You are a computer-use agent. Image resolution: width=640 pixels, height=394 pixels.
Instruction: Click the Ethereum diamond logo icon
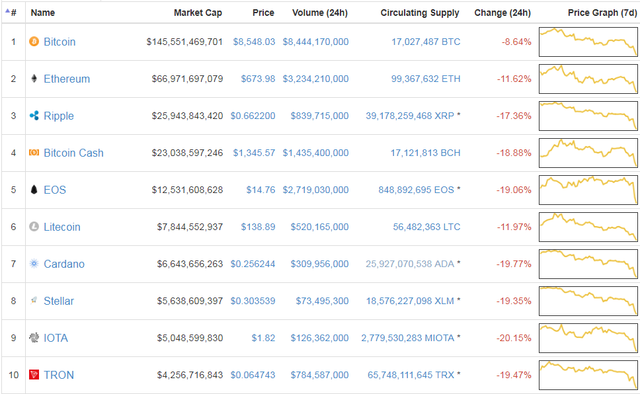[34, 78]
